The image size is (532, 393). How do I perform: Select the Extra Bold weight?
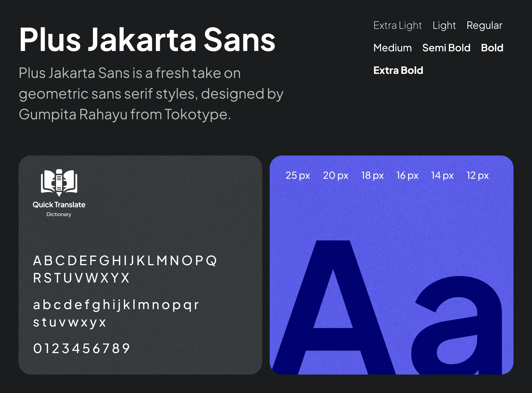[398, 70]
